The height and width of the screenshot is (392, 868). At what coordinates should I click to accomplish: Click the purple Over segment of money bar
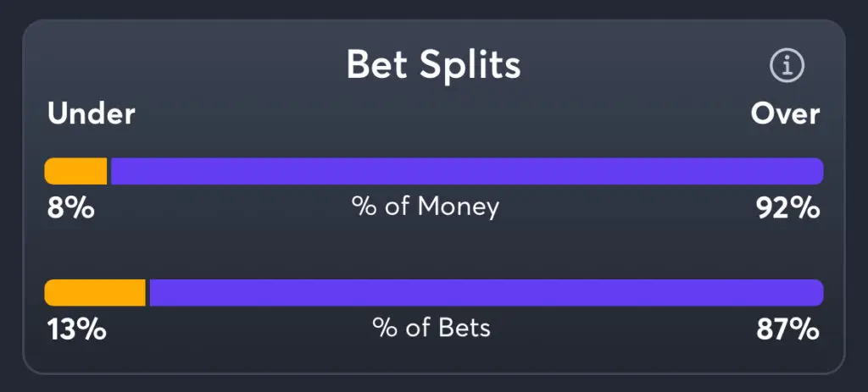[x=466, y=171]
